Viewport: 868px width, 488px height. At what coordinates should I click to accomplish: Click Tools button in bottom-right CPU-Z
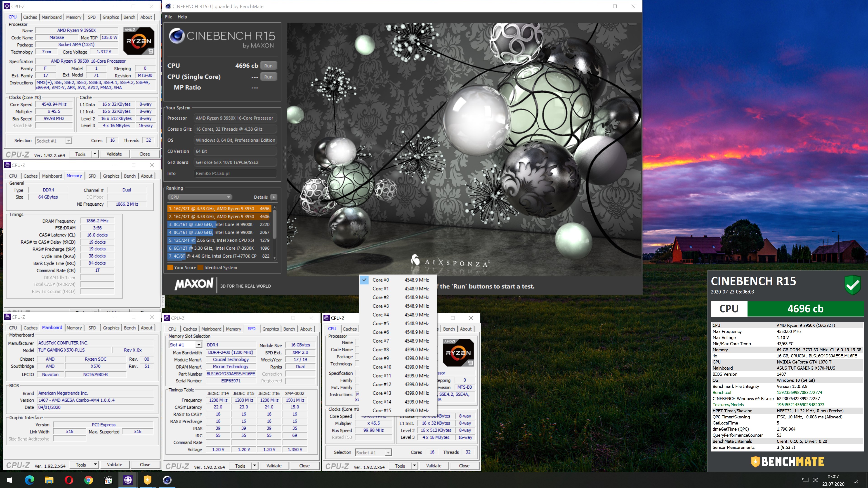click(x=400, y=466)
